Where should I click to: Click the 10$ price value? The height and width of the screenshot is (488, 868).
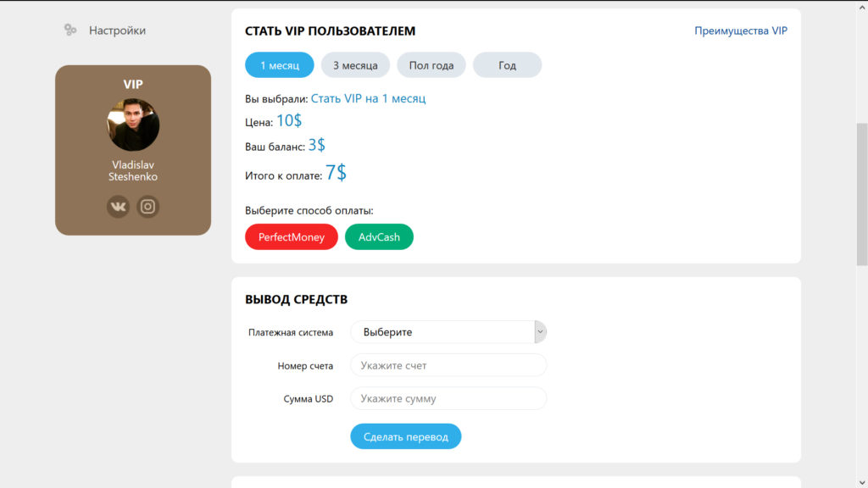[x=289, y=120]
